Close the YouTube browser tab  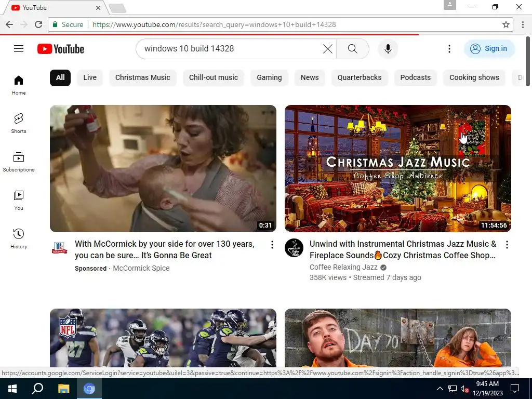[98, 7]
